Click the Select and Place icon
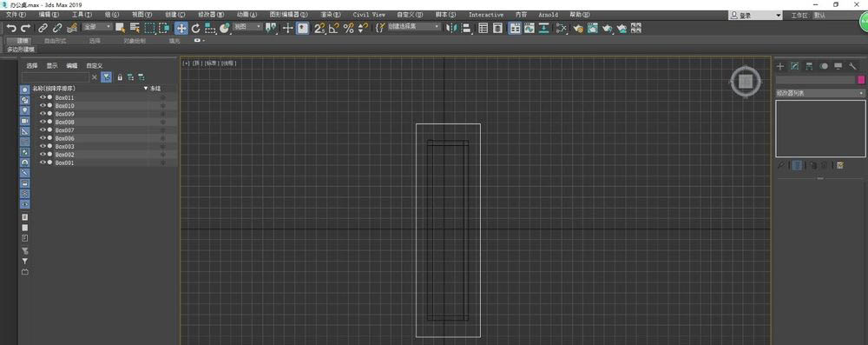868x345 pixels. (224, 28)
